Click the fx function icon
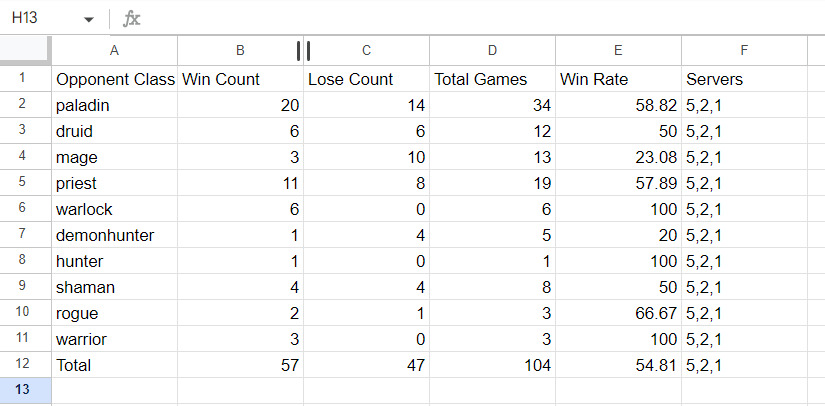825x406 pixels. click(x=131, y=19)
